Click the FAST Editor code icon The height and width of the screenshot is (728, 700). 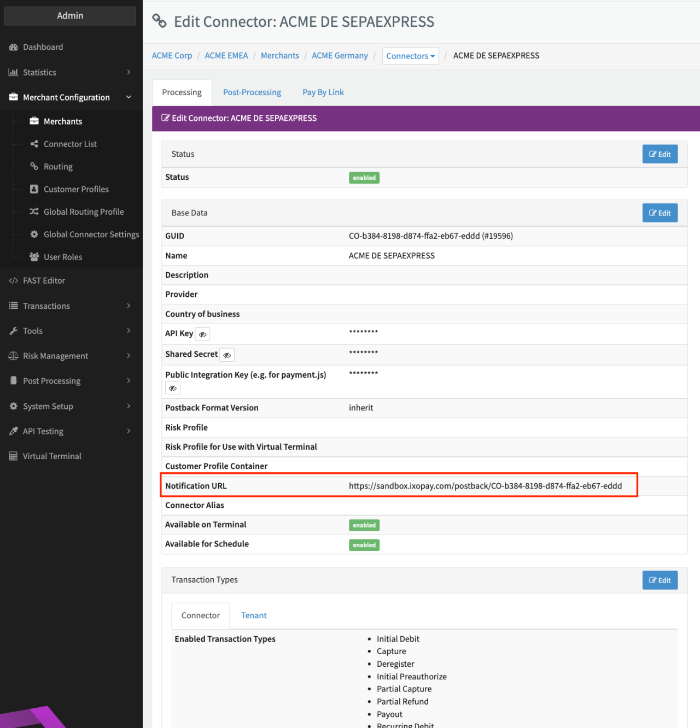(14, 281)
